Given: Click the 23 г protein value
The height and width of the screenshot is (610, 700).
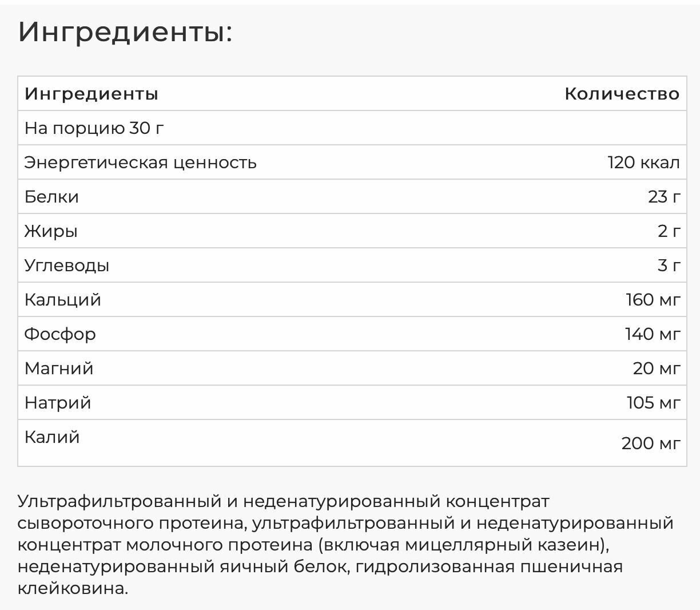Looking at the screenshot, I should 664,197.
